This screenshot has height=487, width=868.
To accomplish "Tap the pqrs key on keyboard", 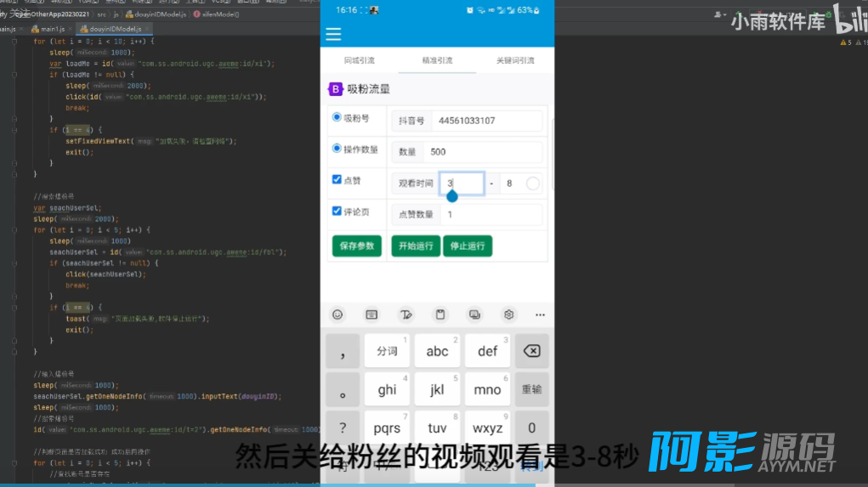I will point(387,428).
